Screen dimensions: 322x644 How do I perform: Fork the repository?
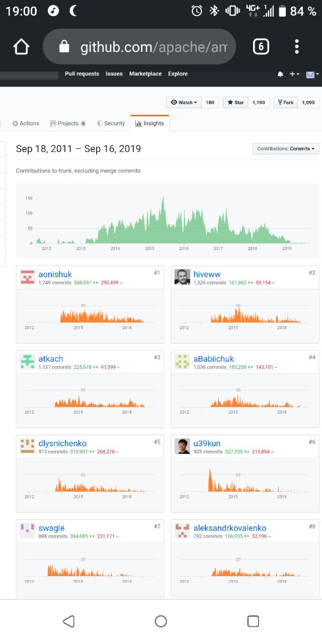click(x=285, y=102)
